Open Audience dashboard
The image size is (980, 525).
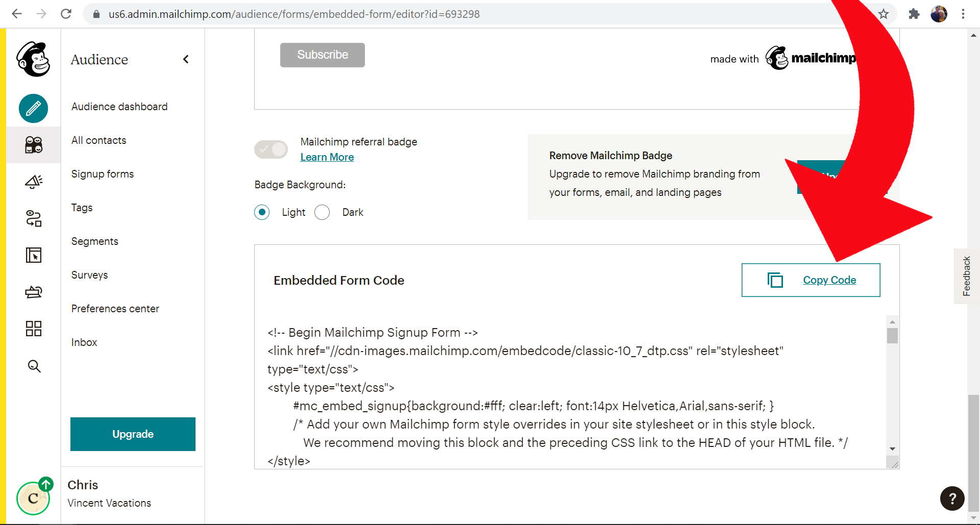(x=119, y=107)
